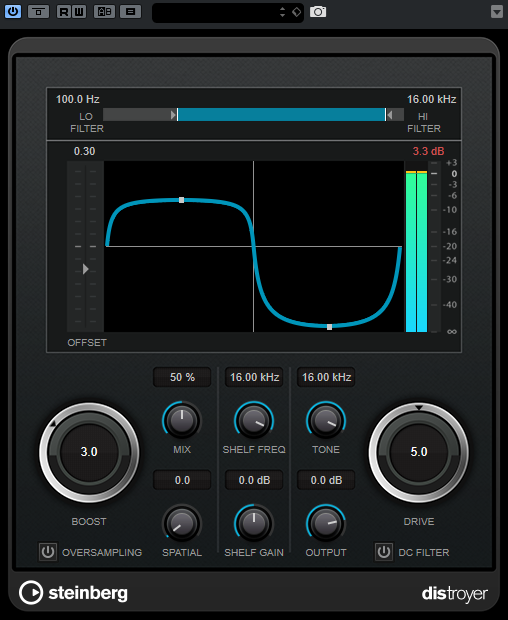Click the Shelf Freq value field

pos(254,377)
